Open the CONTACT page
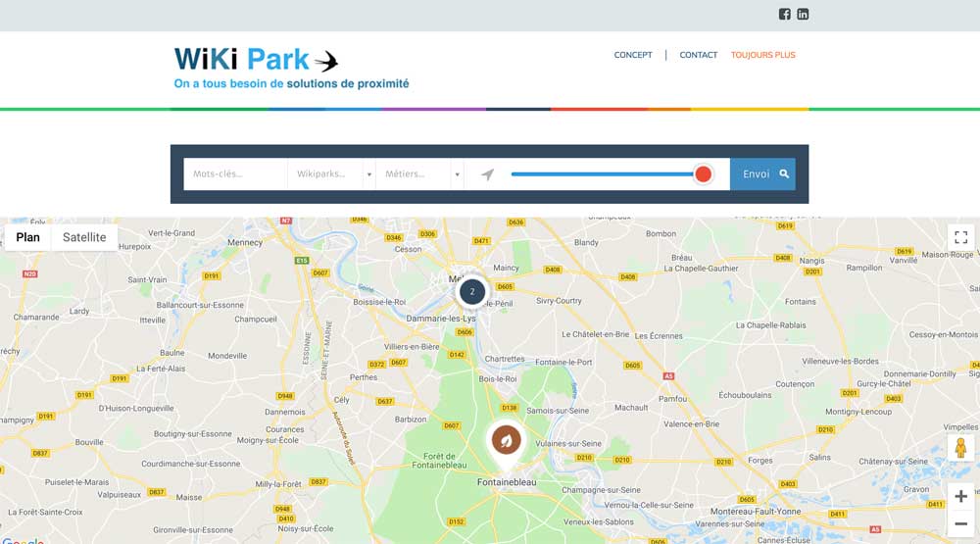The width and height of the screenshot is (980, 544). click(x=698, y=55)
